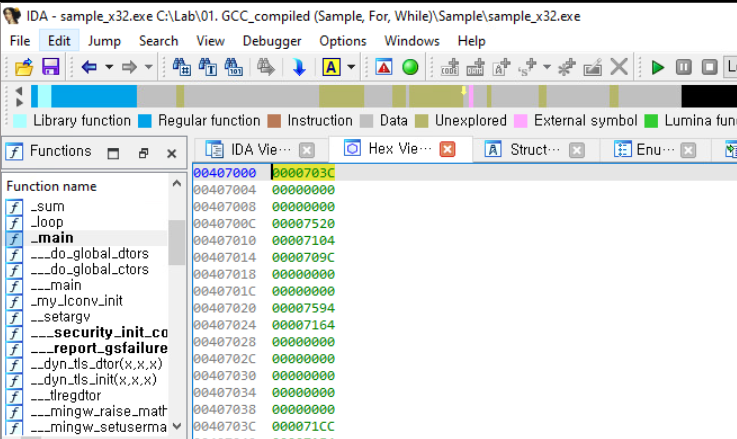
Task: Open the Jump menu
Action: point(104,41)
